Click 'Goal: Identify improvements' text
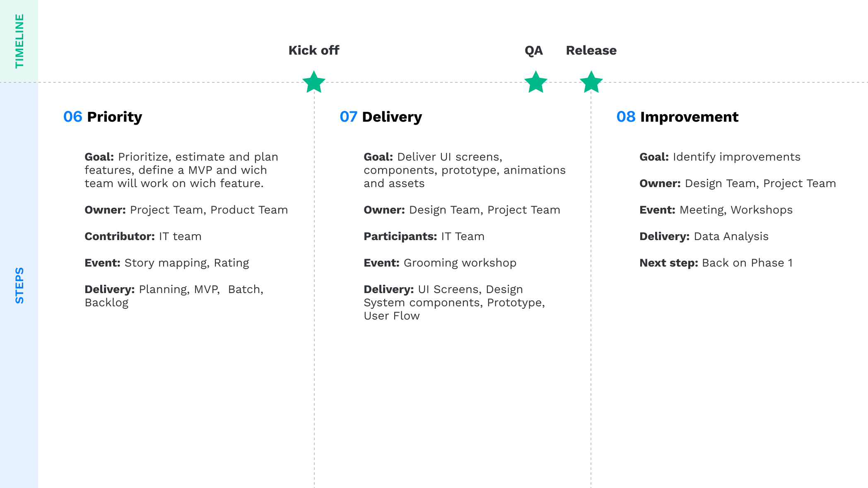 coord(720,157)
